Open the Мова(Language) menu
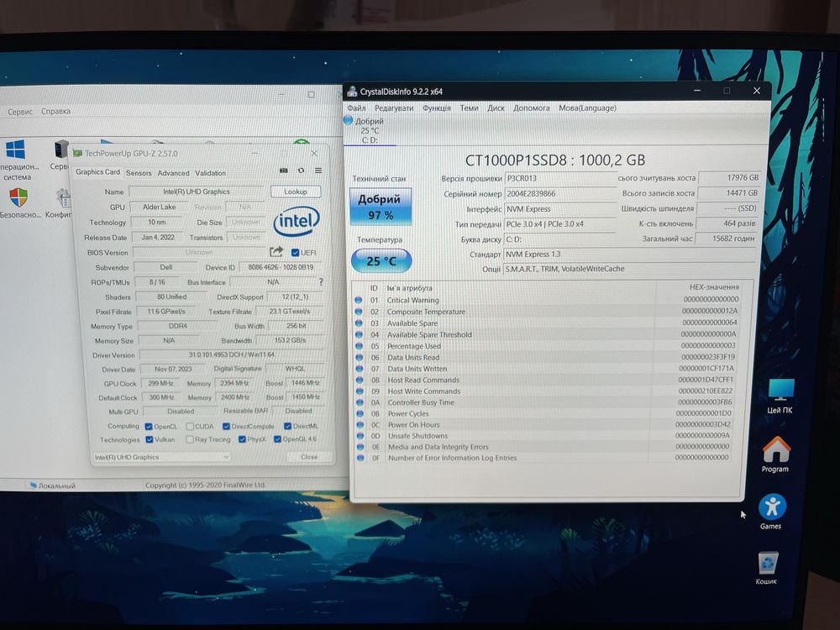The width and height of the screenshot is (840, 630). click(588, 108)
